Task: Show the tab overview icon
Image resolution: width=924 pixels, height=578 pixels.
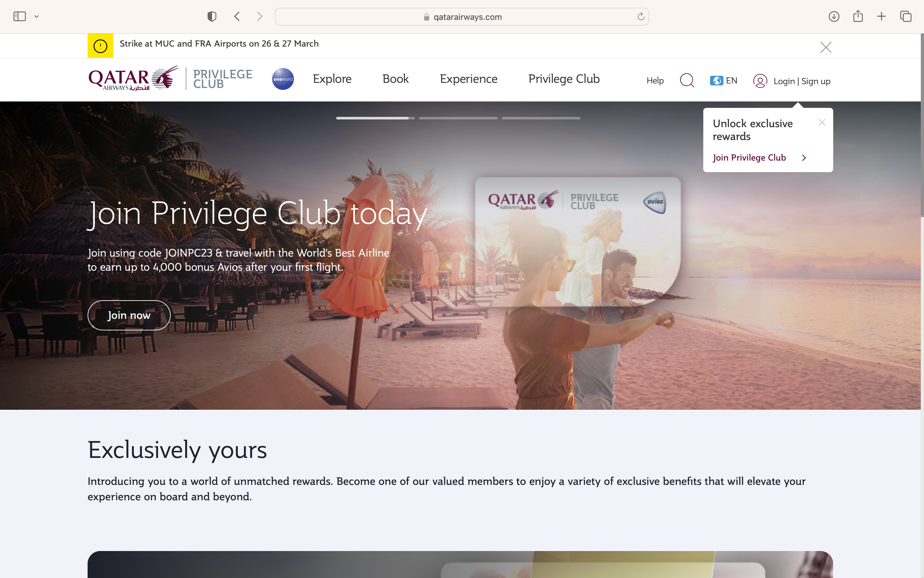Action: 906,16
